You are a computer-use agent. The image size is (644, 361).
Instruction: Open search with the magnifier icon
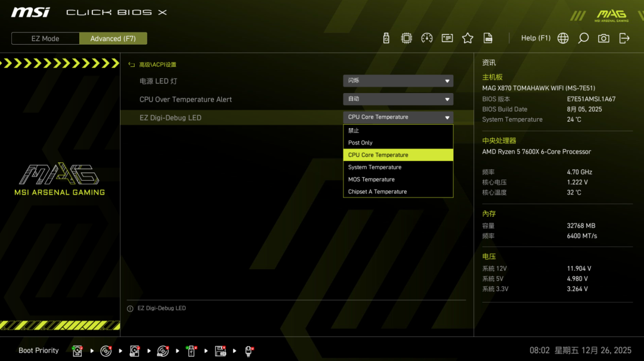(583, 38)
